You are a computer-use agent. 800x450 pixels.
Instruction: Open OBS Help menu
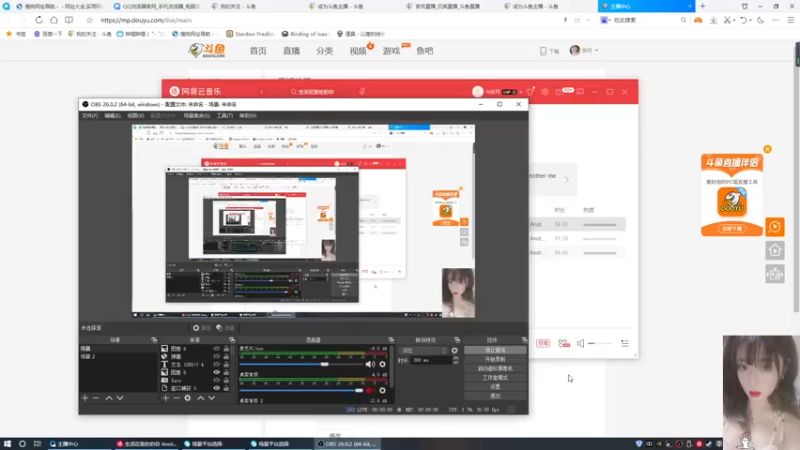pos(248,116)
